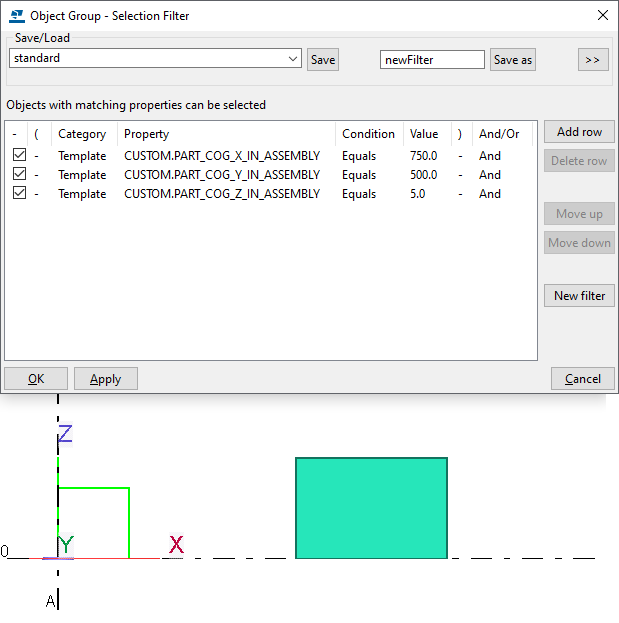The width and height of the screenshot is (619, 623).
Task: Select the And operator in third row
Action: (x=490, y=194)
